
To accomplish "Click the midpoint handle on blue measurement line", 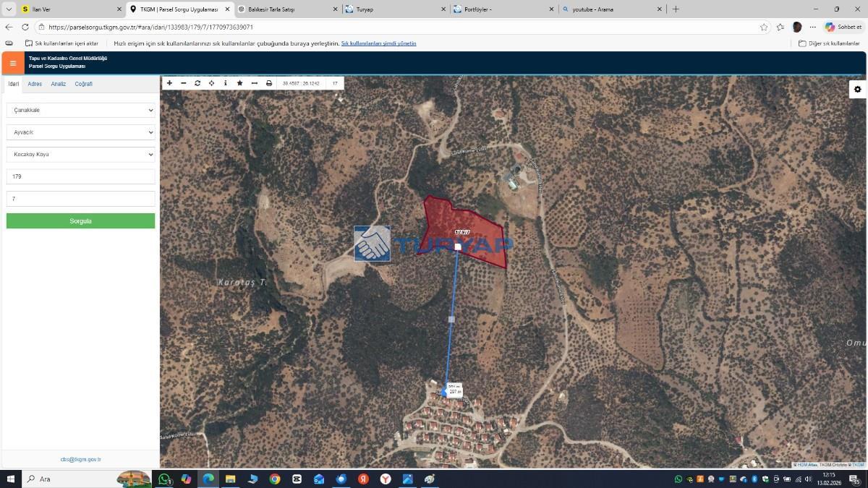I will tap(451, 319).
